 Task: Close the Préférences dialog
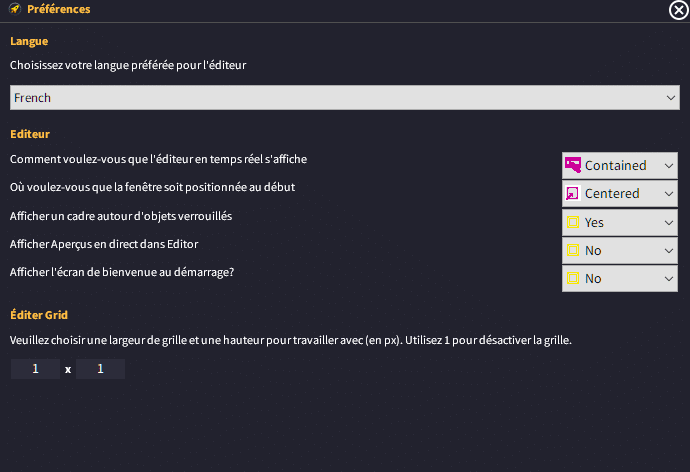[679, 10]
